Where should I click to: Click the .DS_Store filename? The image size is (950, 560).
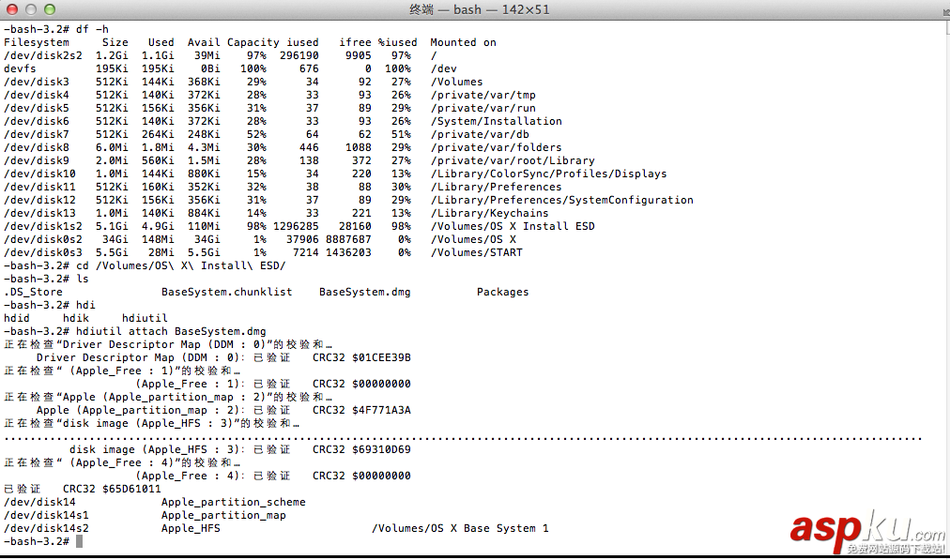pyautogui.click(x=34, y=292)
